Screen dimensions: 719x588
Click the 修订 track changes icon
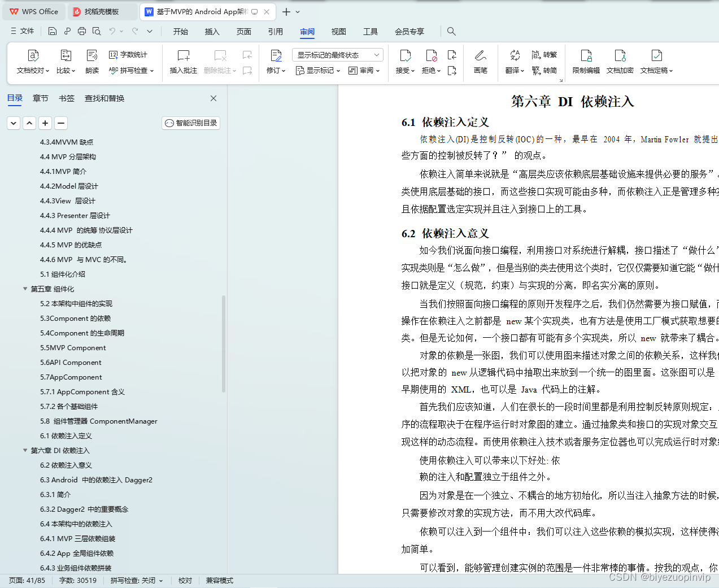276,55
